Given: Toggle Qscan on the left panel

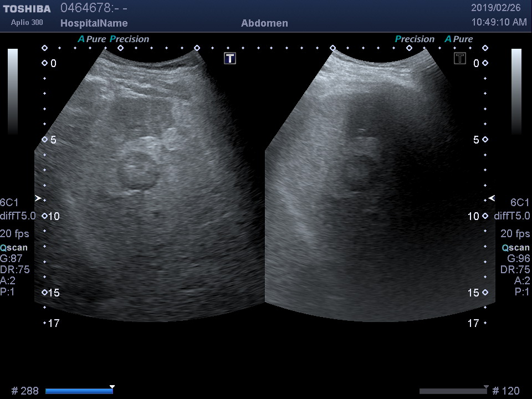Looking at the screenshot, I should (x=14, y=248).
